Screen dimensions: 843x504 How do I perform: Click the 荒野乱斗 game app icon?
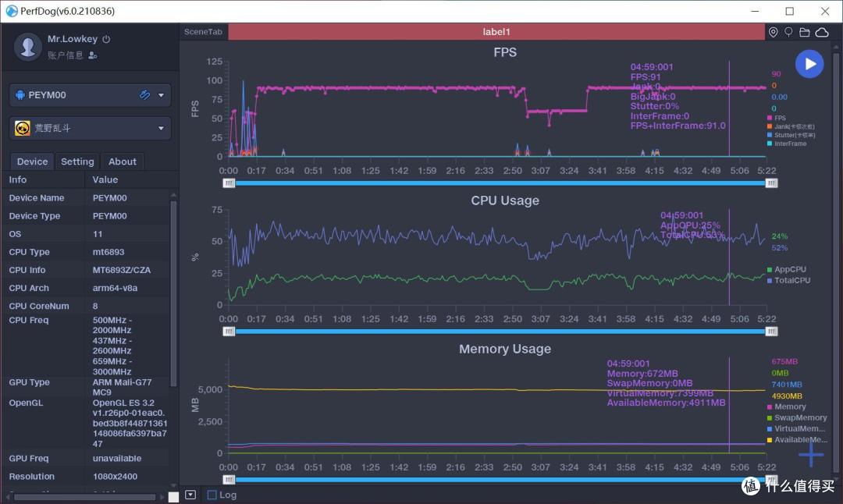22,129
